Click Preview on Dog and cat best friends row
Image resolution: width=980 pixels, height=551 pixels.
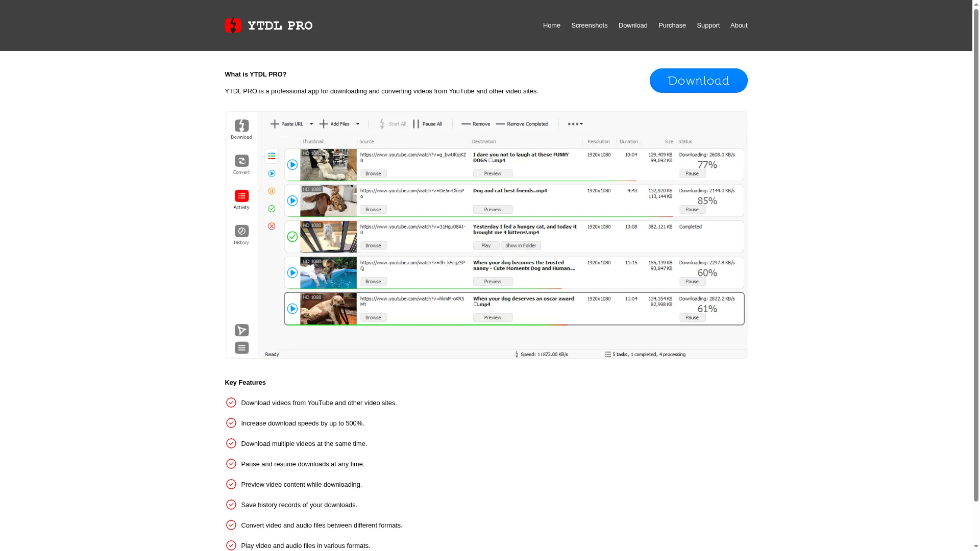(x=493, y=210)
